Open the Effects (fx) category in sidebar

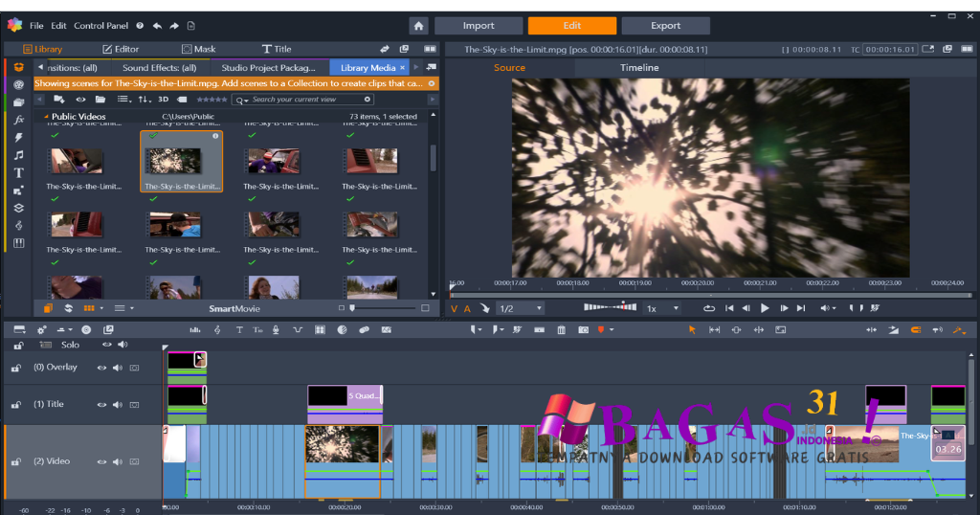click(x=19, y=120)
